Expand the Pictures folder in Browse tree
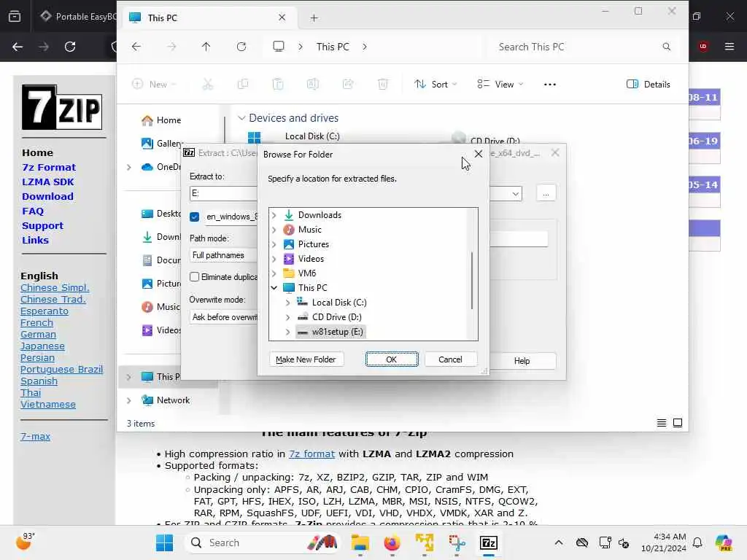 tap(274, 244)
